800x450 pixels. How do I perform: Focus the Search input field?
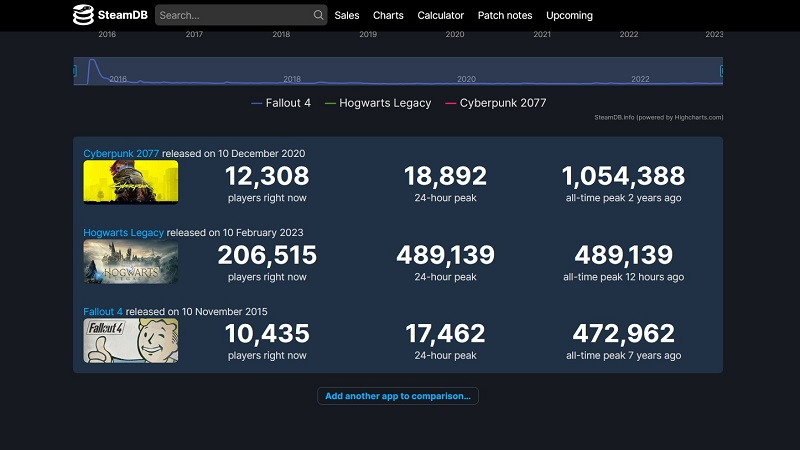[241, 15]
